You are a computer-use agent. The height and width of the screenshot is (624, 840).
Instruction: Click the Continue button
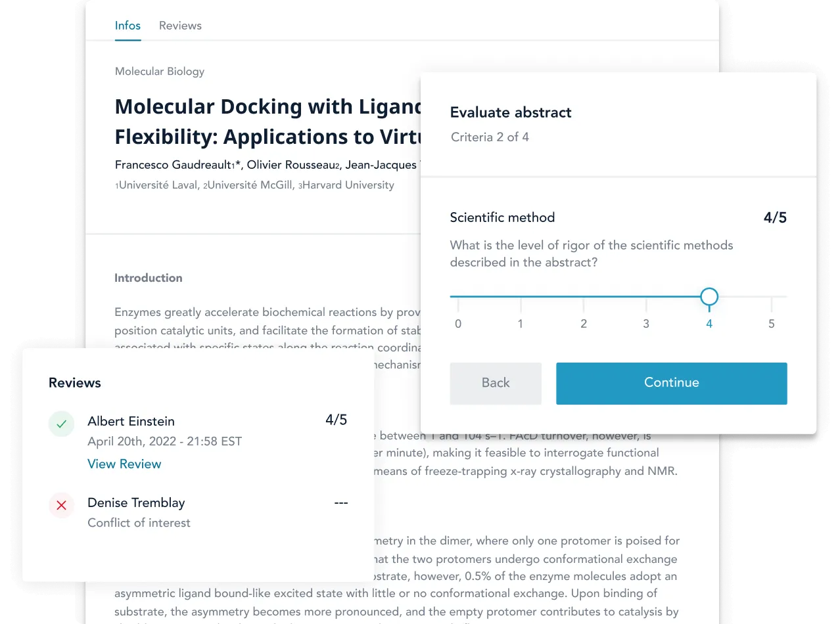click(x=671, y=383)
